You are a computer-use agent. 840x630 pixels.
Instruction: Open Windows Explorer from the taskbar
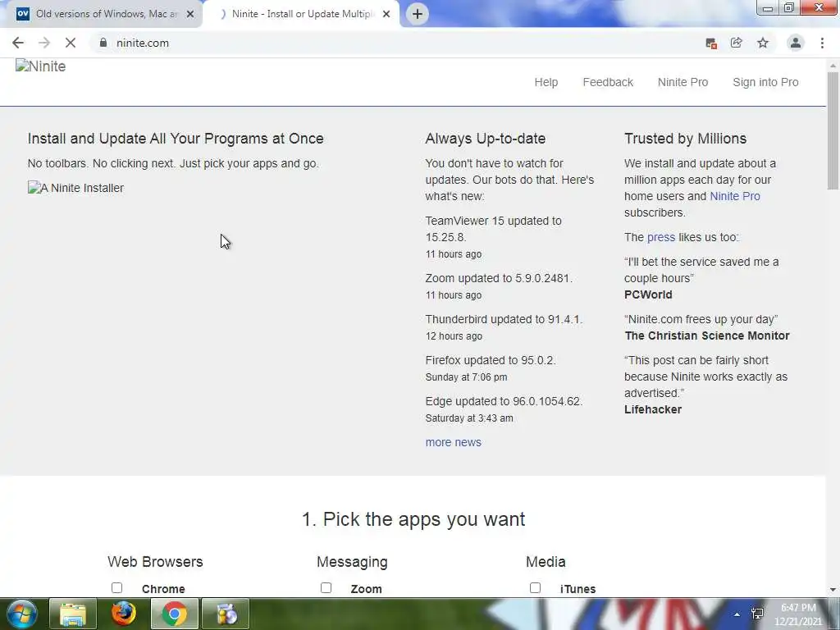click(x=73, y=614)
